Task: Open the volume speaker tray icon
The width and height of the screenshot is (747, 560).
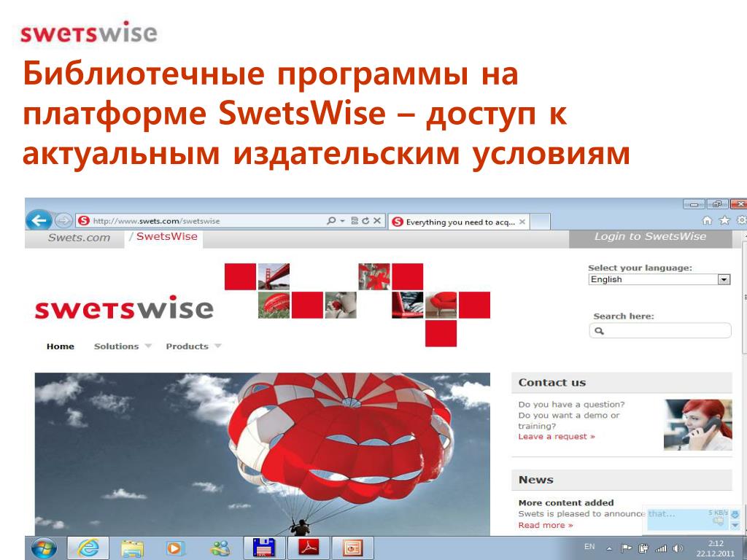Action: (x=678, y=548)
